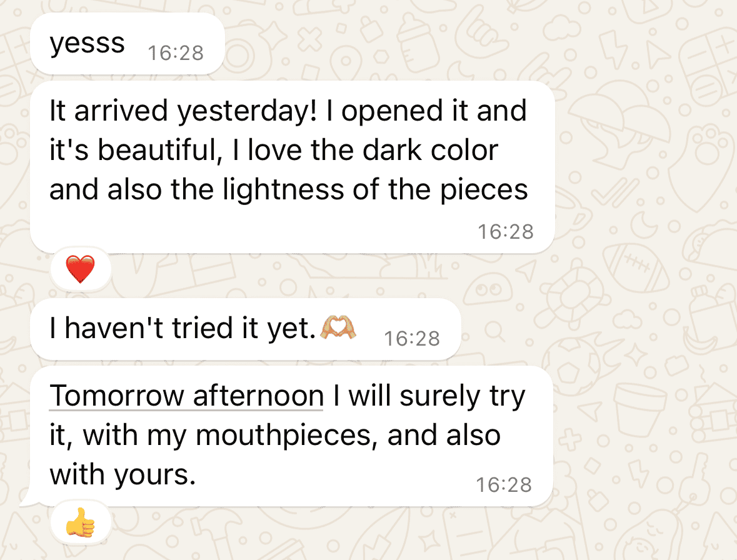Click the "with yours." text
This screenshot has height=560, width=737.
click(119, 474)
